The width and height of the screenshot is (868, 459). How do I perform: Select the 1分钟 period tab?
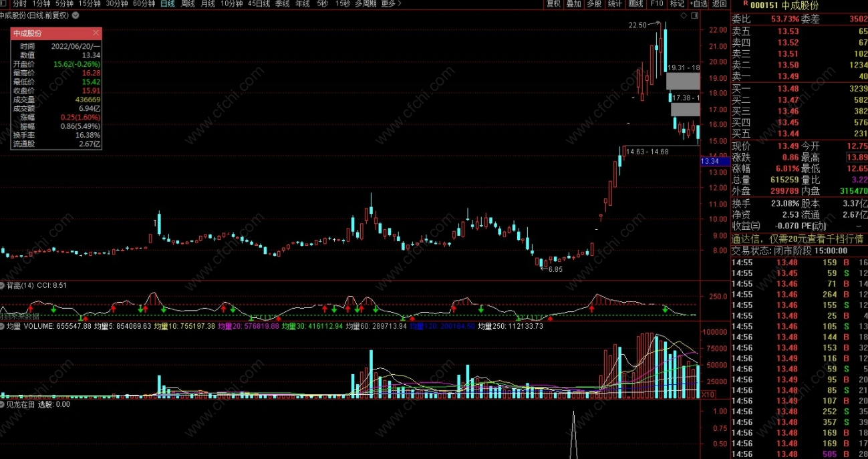tap(42, 4)
